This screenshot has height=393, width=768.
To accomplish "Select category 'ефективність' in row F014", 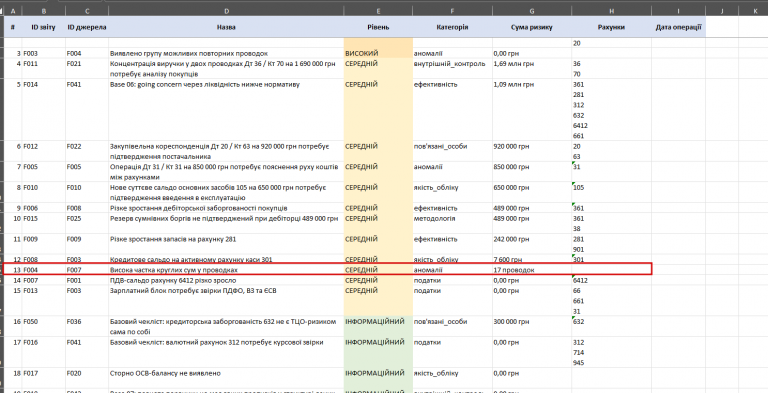I will coord(453,110).
